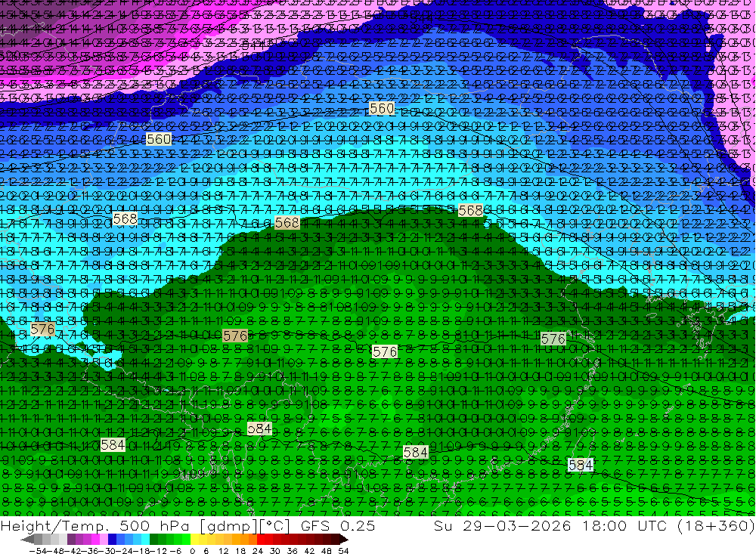This screenshot has width=756, height=554.
Task: Click the gray left arrow end of the color scale
Action: 27,540
